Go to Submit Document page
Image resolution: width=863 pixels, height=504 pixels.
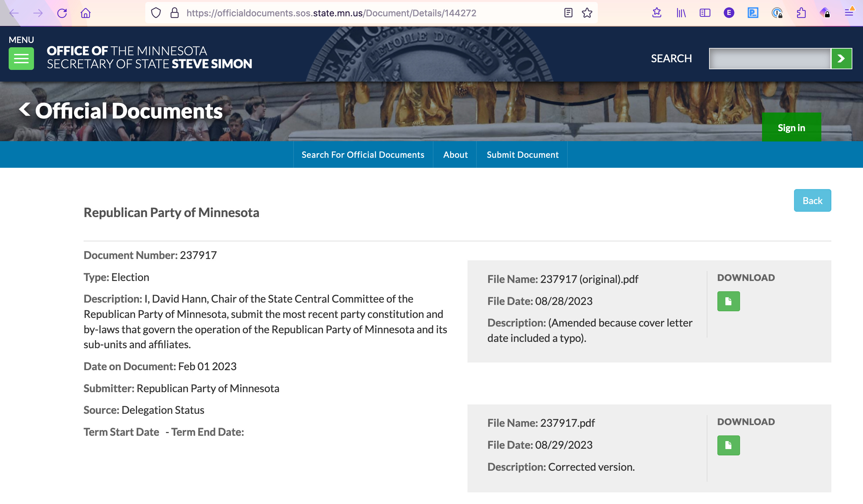pos(522,155)
